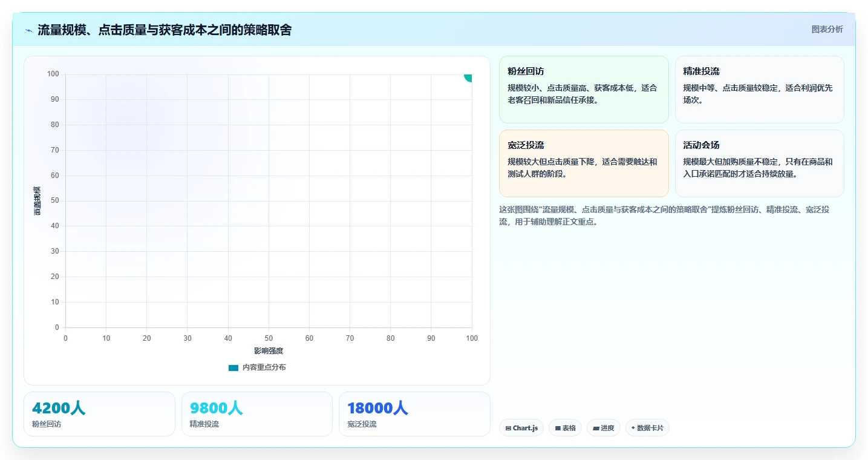Screen dimensions: 868x460
Task: Click the x-axis title 影响强度
Action: [x=269, y=351]
